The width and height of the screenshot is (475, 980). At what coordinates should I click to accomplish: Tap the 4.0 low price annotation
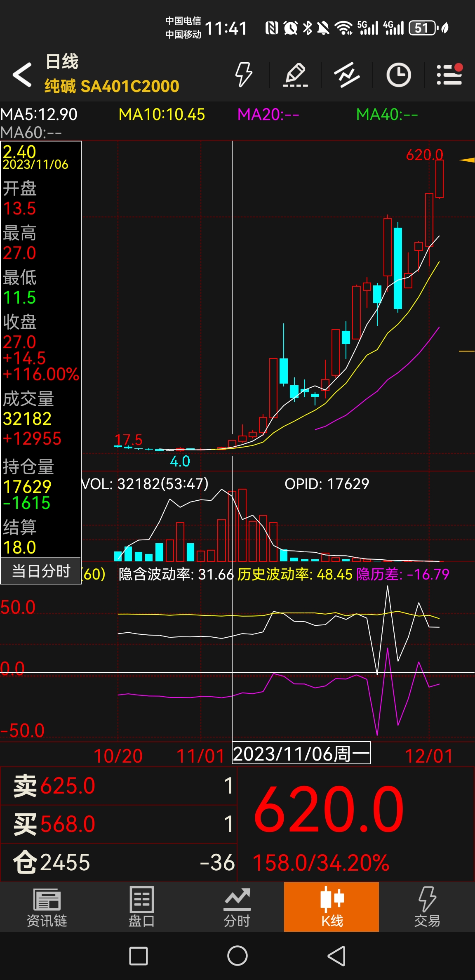(x=180, y=461)
